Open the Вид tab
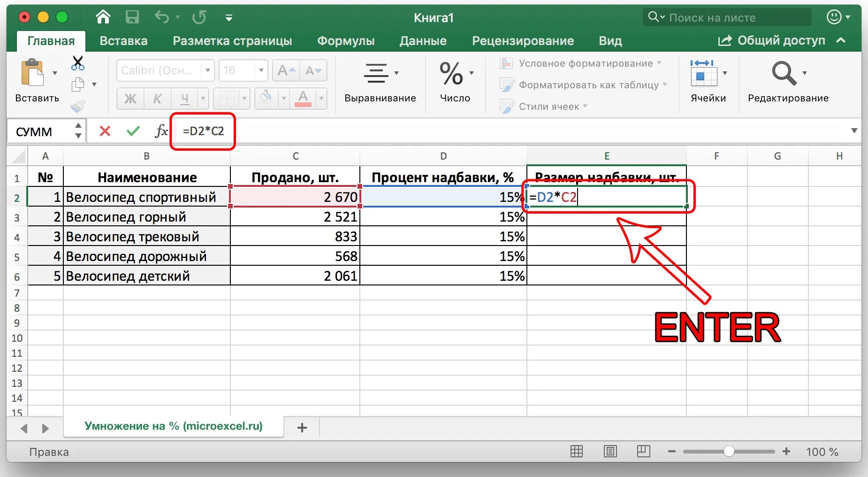This screenshot has width=868, height=477. (x=610, y=41)
